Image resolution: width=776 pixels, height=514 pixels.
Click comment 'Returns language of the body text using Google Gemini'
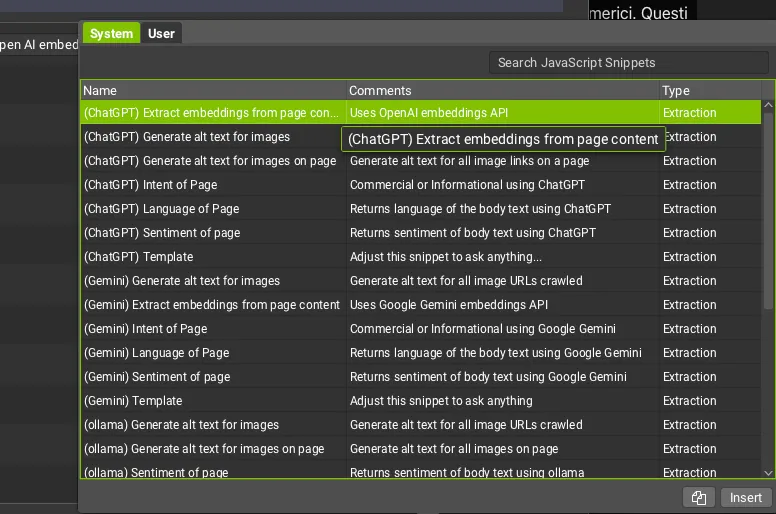coord(495,353)
